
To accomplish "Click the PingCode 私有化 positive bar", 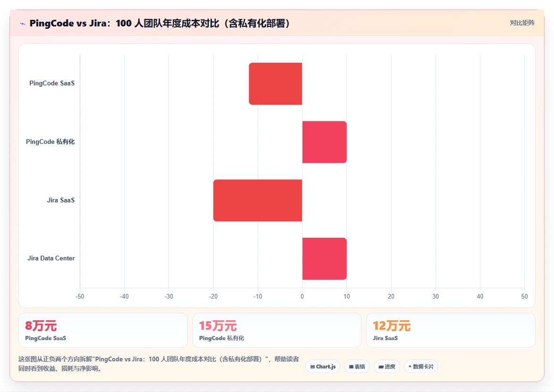I will [324, 142].
